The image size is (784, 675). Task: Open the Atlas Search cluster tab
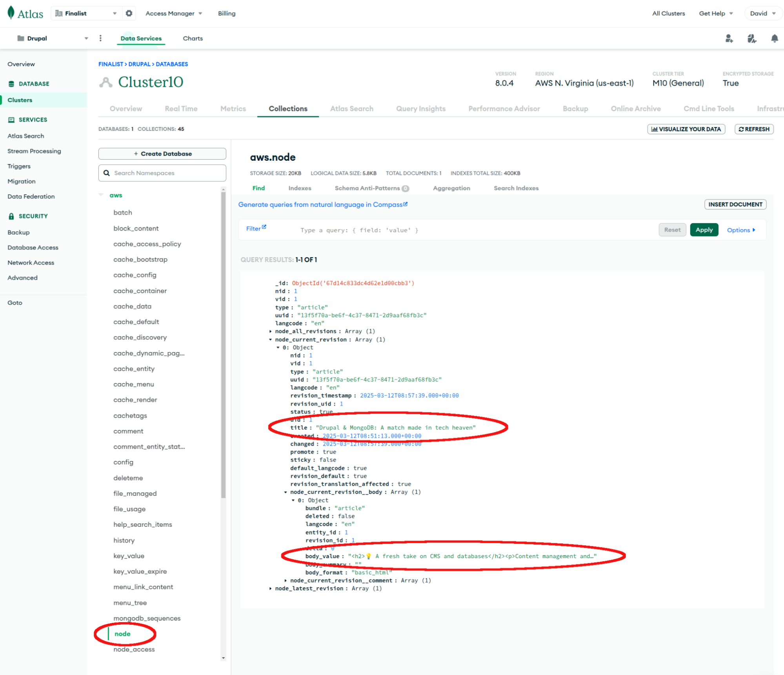coord(351,109)
